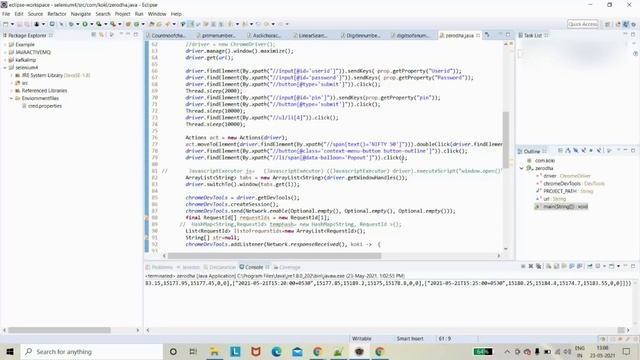Screen dimensions: 640x360
Task: Toggle Hide Fields in Outline toolbar
Action: point(576,151)
